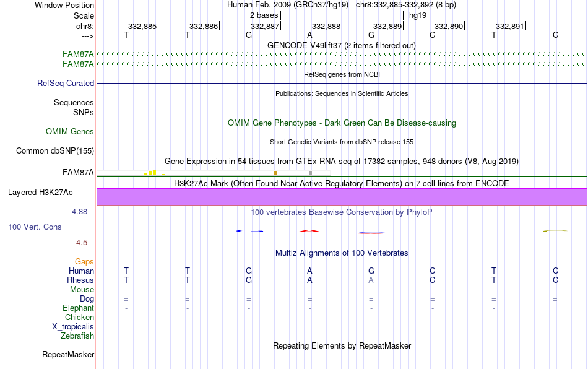
Task: Click Multiz Alignments of 100 Vertebrates title
Action: [342, 253]
